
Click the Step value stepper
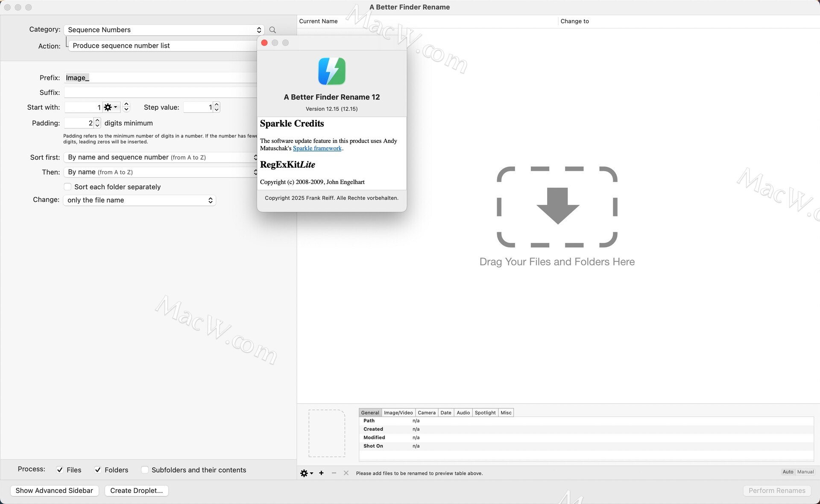[x=217, y=107]
